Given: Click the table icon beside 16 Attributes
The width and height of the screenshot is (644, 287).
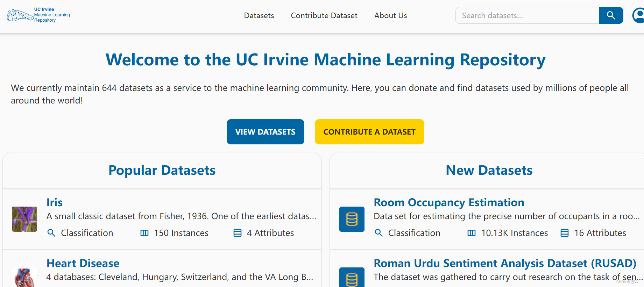Looking at the screenshot, I should coord(565,233).
